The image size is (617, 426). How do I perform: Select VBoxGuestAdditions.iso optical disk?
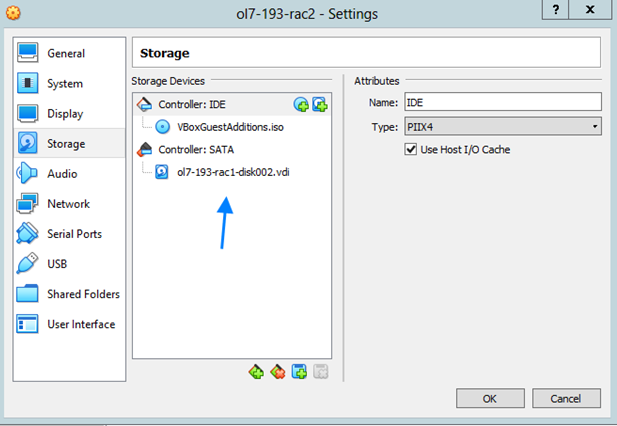pos(230,127)
